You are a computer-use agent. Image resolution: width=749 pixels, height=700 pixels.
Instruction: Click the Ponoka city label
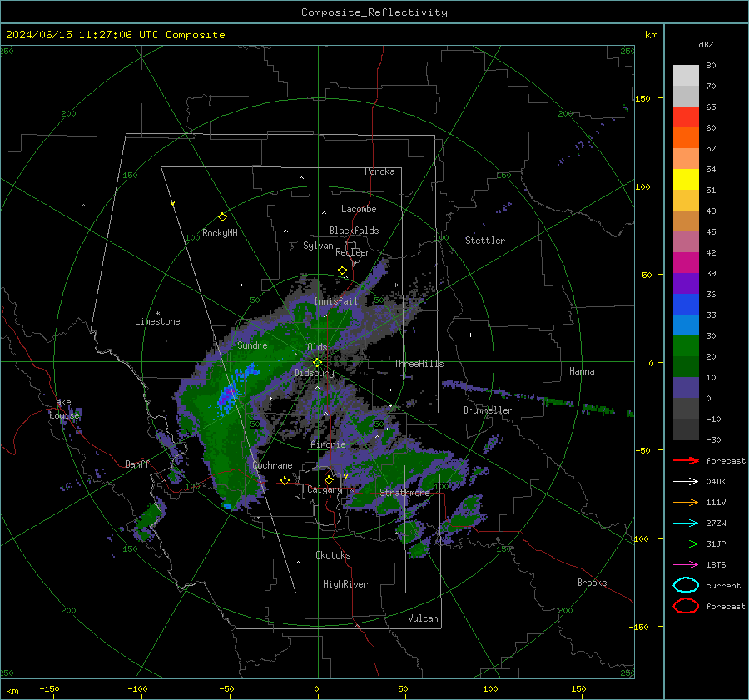379,171
